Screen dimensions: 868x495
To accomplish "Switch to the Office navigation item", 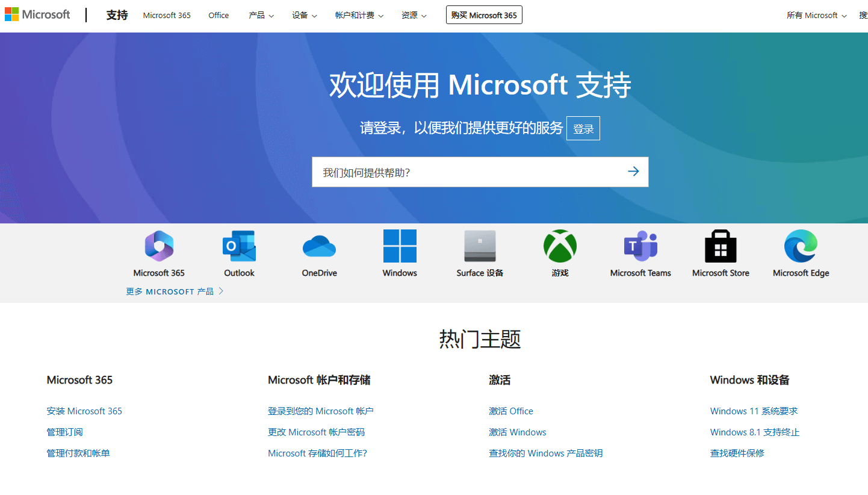I will pyautogui.click(x=218, y=15).
